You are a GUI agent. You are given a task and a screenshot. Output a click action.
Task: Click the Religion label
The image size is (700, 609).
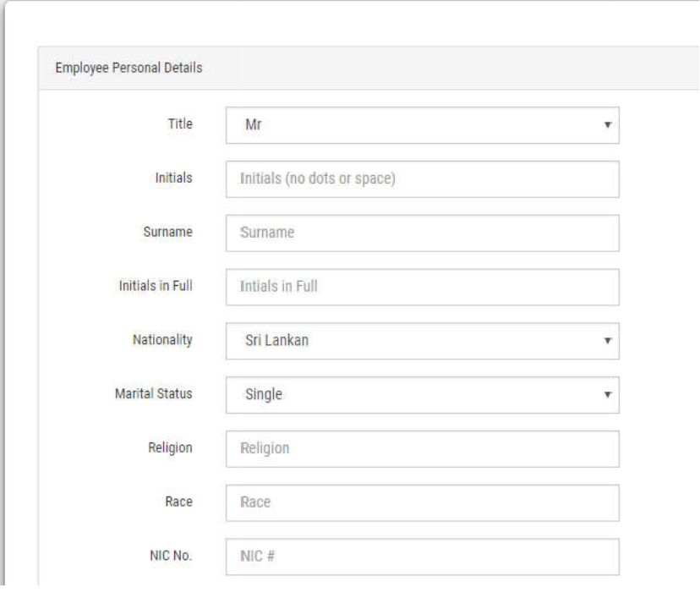pos(171,447)
